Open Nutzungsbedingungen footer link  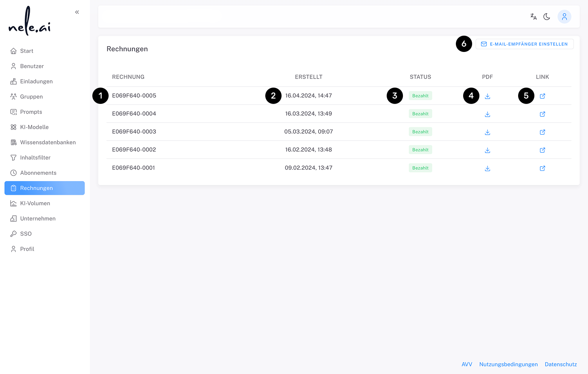point(508,364)
